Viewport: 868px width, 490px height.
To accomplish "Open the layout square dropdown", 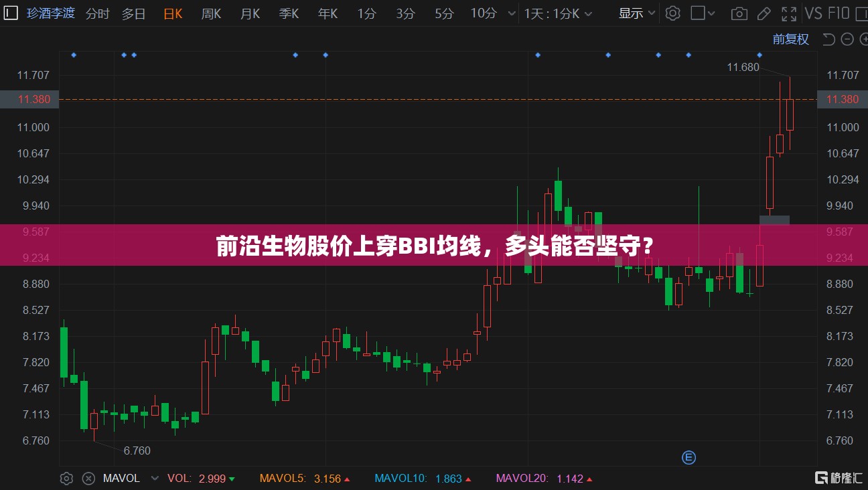I will click(x=704, y=13).
